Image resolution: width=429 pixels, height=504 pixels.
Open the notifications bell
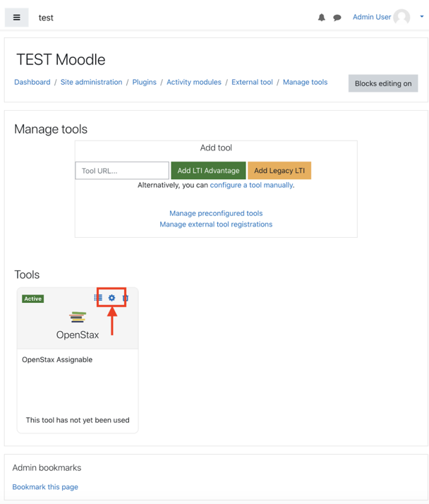[321, 18]
